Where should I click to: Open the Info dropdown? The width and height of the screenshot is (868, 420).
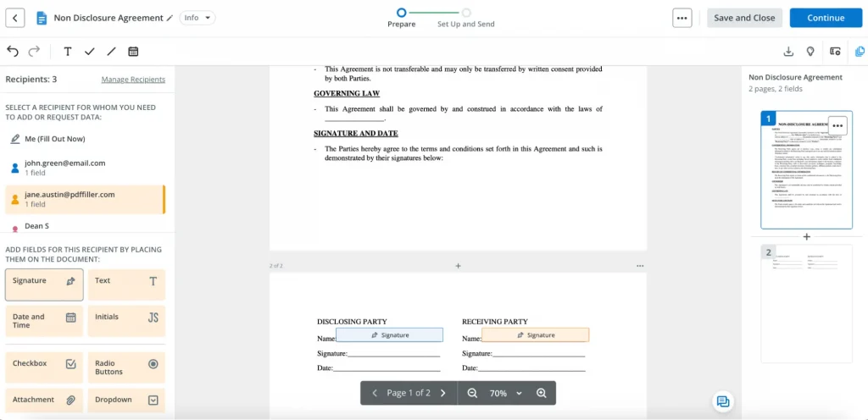pos(198,18)
